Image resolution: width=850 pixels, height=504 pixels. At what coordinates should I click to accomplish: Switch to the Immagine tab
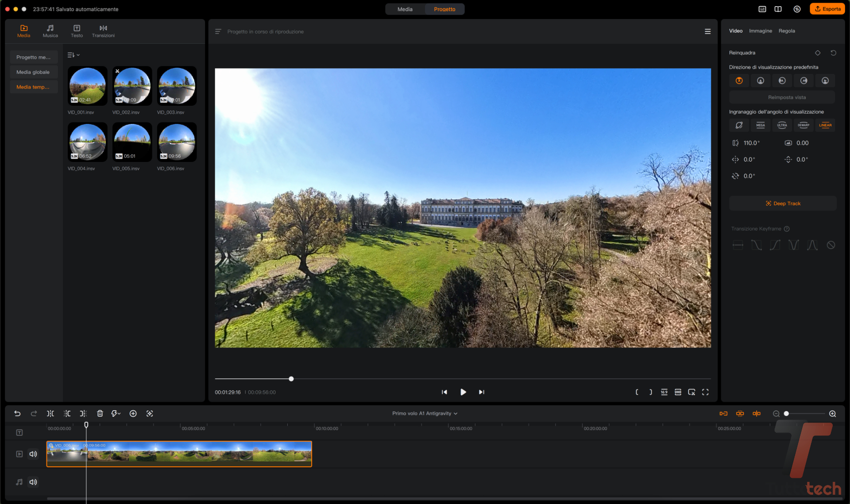760,31
